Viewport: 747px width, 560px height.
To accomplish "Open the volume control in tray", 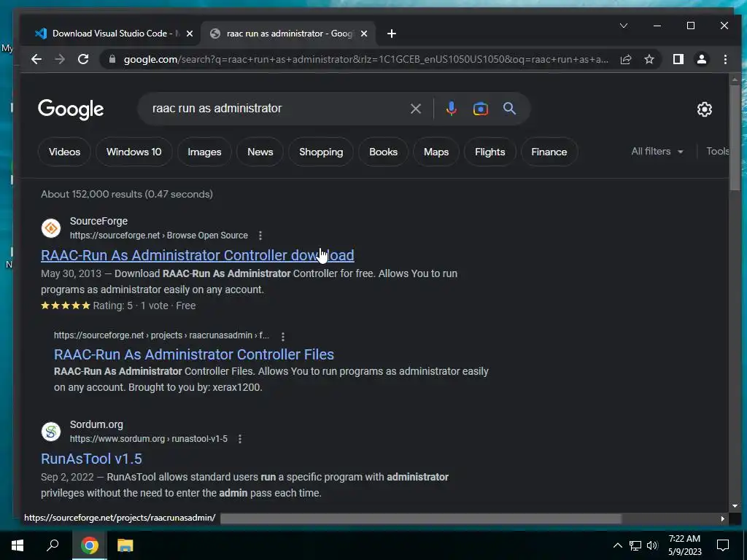I will [652, 545].
